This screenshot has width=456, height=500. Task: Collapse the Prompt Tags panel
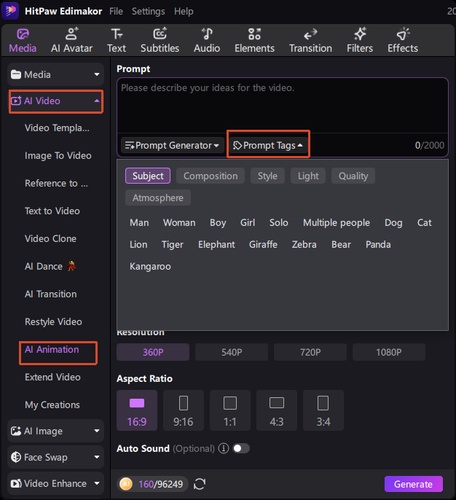click(x=268, y=145)
